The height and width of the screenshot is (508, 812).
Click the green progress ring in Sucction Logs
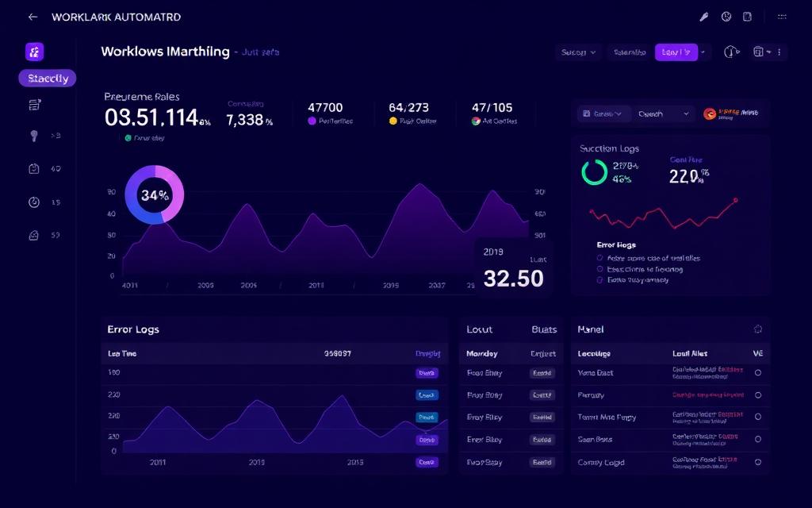pos(594,172)
